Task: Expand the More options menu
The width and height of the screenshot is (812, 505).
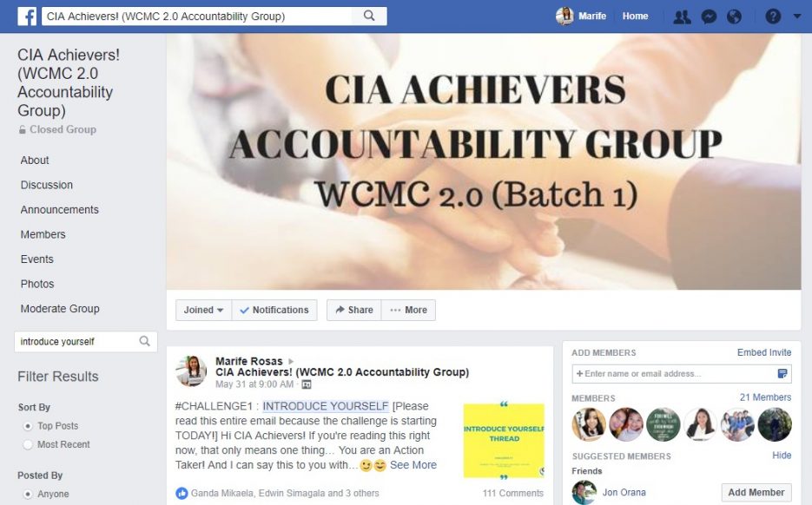Action: tap(408, 310)
